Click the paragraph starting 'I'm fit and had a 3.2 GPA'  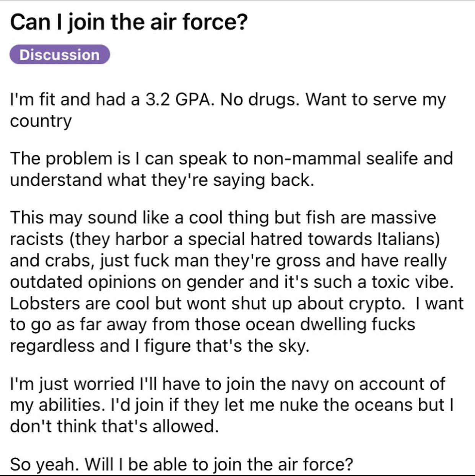(x=228, y=110)
